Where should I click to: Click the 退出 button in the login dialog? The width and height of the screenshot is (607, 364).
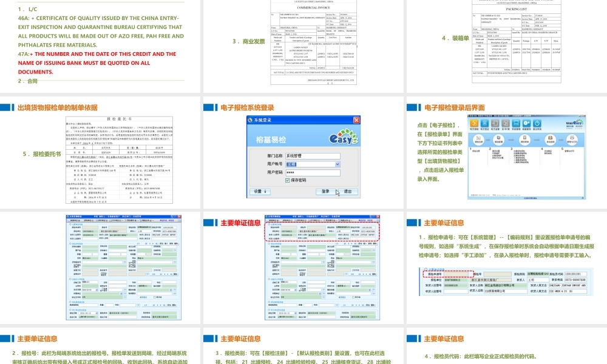pyautogui.click(x=349, y=192)
